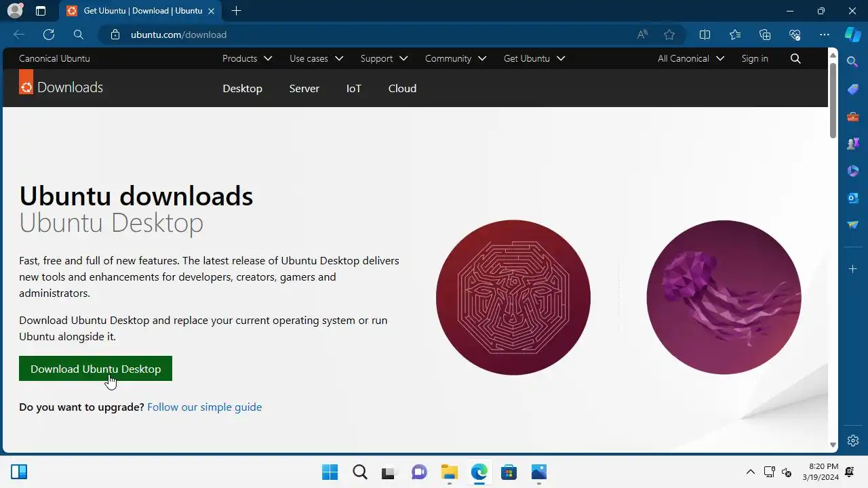Image resolution: width=868 pixels, height=488 pixels.
Task: Open the Chat taskbar icon
Action: [419, 472]
